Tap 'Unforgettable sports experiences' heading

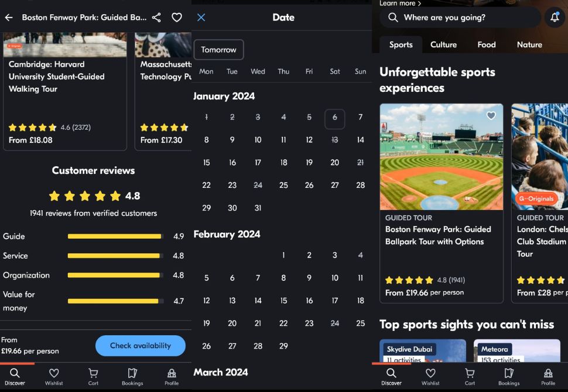pyautogui.click(x=437, y=80)
